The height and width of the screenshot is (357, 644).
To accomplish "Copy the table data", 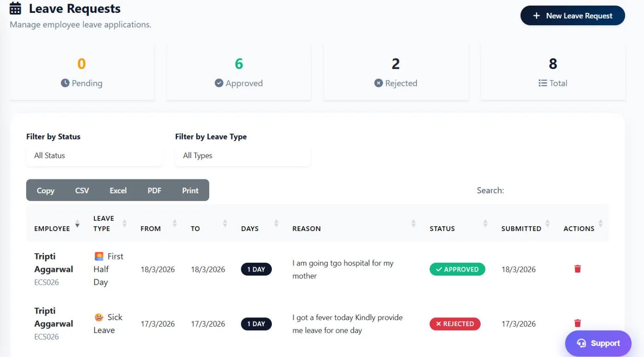I will pos(46,190).
